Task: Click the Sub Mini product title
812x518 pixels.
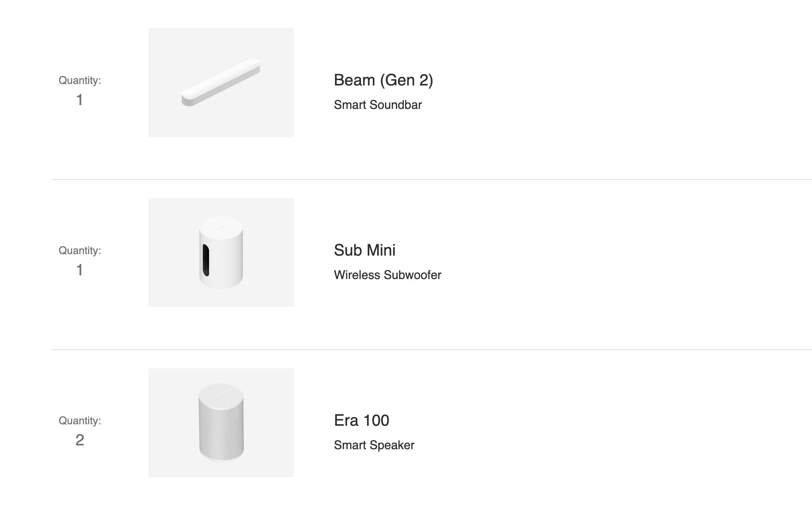Action: (x=364, y=250)
